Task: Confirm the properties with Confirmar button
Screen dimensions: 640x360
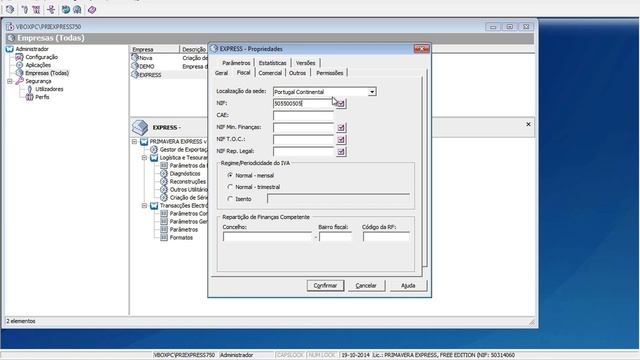Action: click(x=325, y=286)
